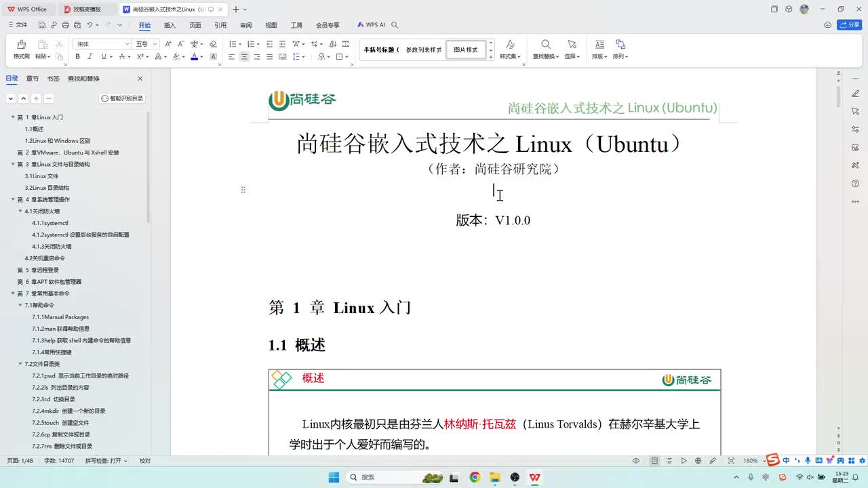This screenshot has width=868, height=488.
Task: Open the 文件 menu
Action: point(18,25)
